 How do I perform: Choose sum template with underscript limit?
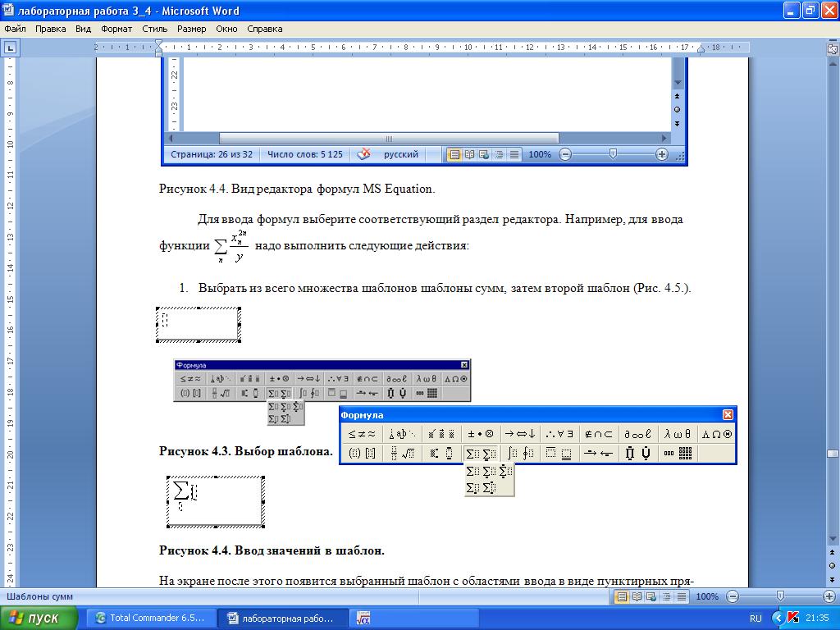[x=489, y=471]
